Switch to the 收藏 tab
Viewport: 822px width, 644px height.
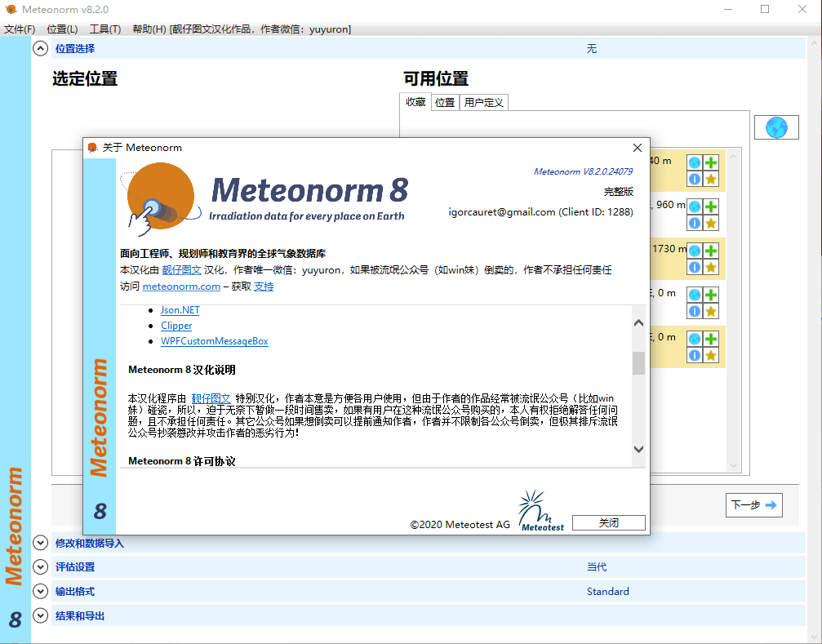tap(415, 102)
